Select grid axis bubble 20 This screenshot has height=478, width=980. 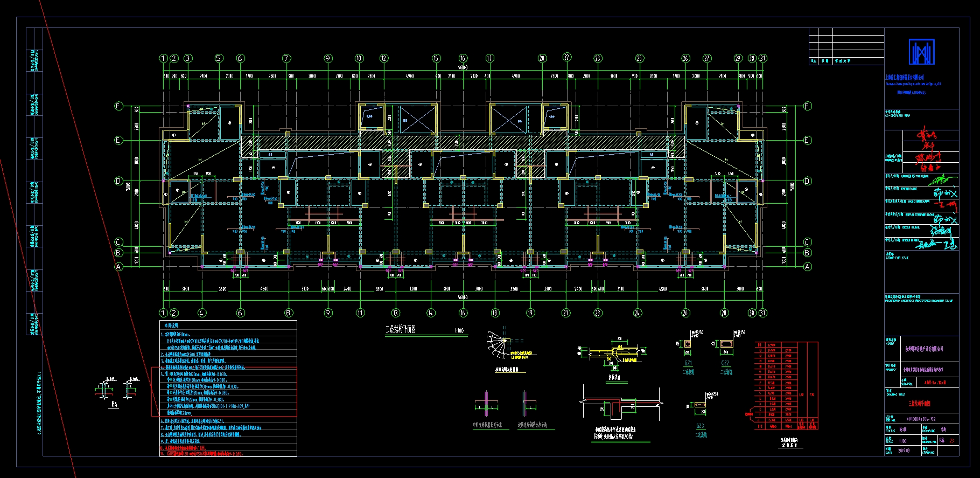coord(542,58)
